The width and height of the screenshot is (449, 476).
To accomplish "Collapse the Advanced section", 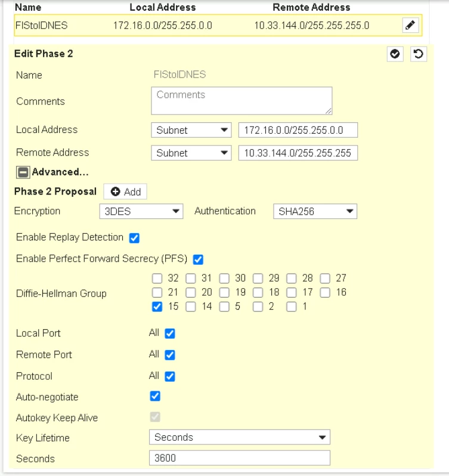I will pyautogui.click(x=23, y=172).
